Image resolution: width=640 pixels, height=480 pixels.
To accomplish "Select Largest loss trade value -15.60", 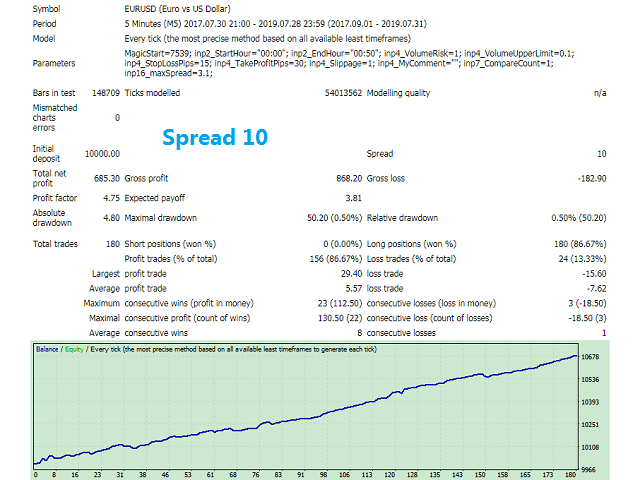I will point(594,274).
